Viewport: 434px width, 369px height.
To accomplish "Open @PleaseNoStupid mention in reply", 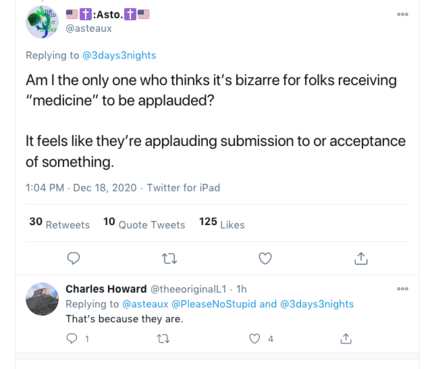I will click(214, 304).
